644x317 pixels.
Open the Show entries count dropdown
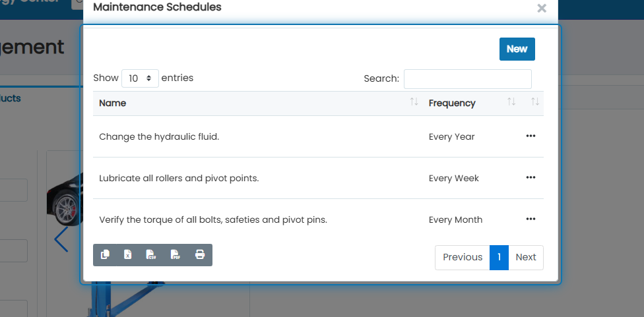(x=140, y=78)
